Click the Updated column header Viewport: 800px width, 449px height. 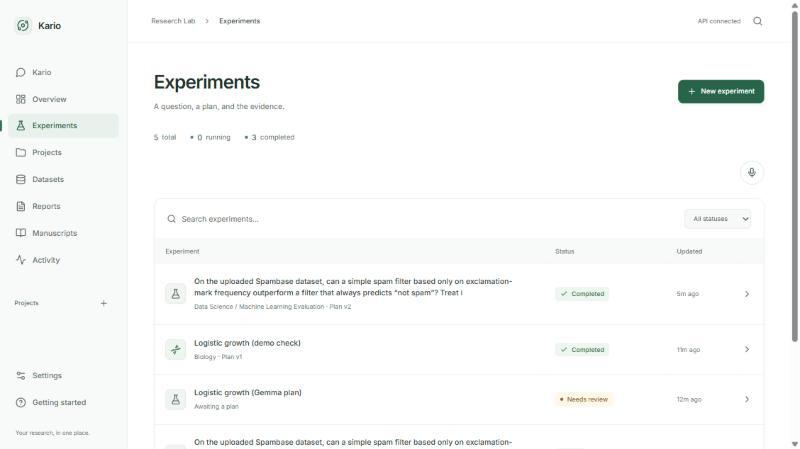[689, 252]
